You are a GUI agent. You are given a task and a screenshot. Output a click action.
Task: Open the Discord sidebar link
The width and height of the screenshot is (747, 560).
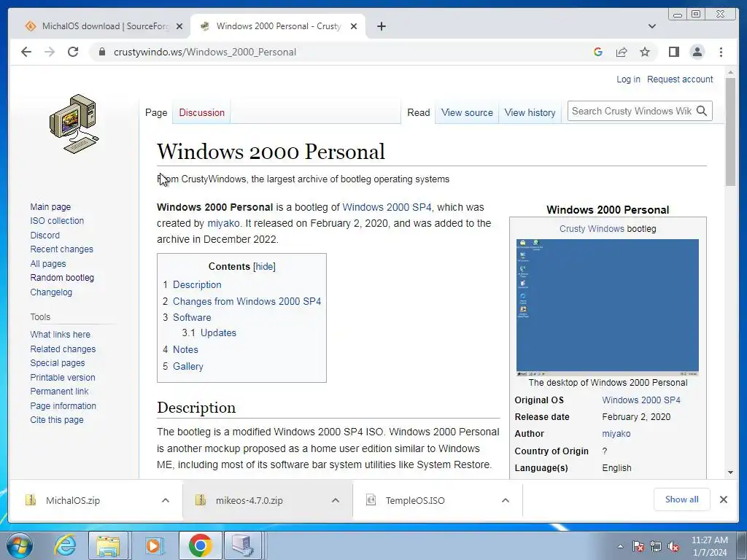pyautogui.click(x=44, y=236)
